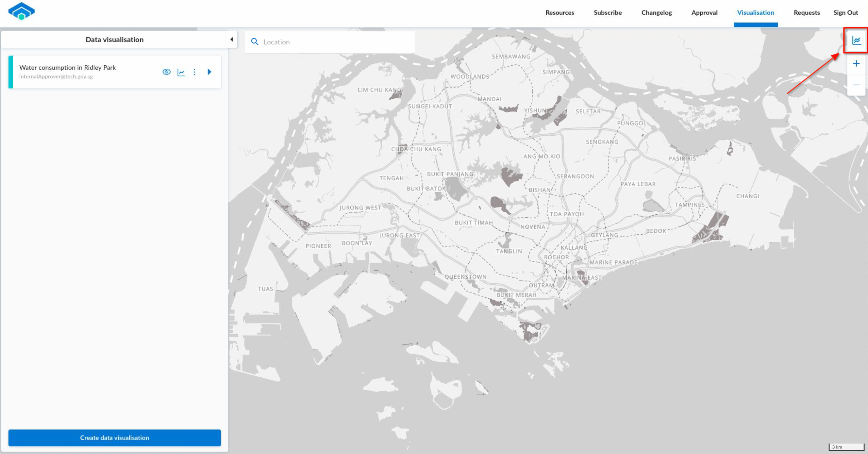Screen dimensions: 868x454
Task: Click the BUKIT MERAH map label
Action: click(x=516, y=295)
